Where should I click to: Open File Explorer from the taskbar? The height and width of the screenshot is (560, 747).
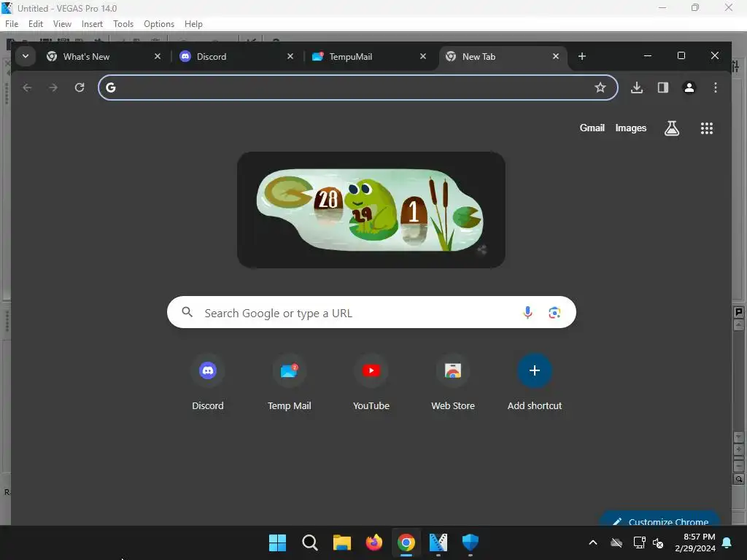click(342, 542)
